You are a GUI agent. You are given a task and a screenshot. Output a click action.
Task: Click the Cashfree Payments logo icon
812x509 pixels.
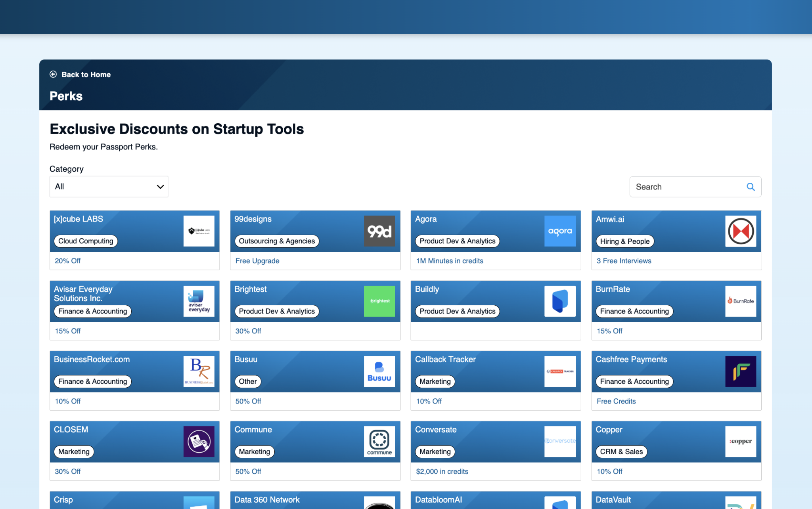(x=740, y=371)
